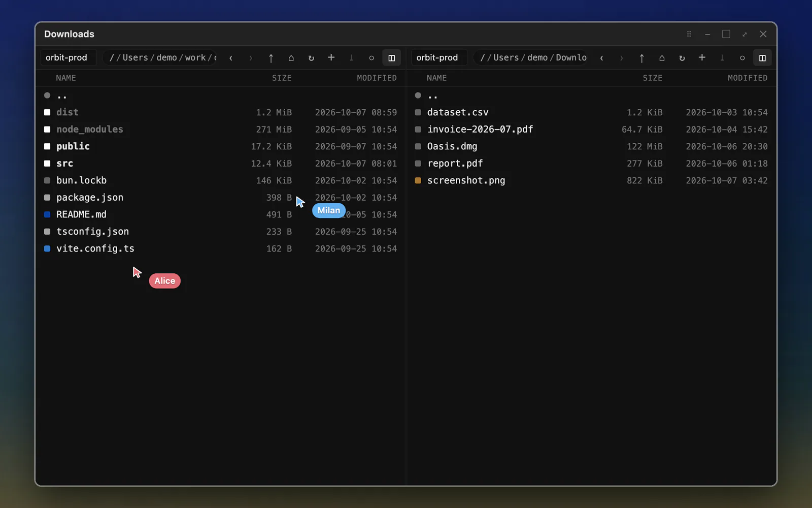
Task: Toggle split view from left pane toolbar
Action: click(392, 58)
